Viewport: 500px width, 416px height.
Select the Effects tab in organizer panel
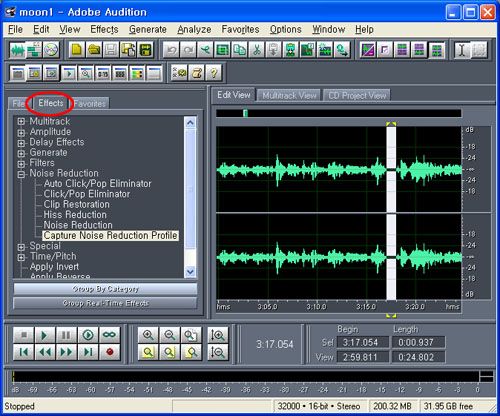click(51, 103)
